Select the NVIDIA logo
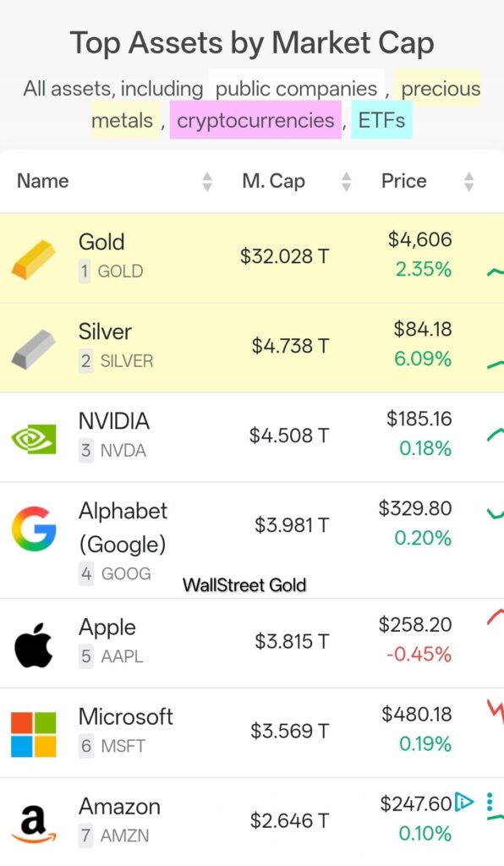Image resolution: width=504 pixels, height=866 pixels. pyautogui.click(x=34, y=434)
